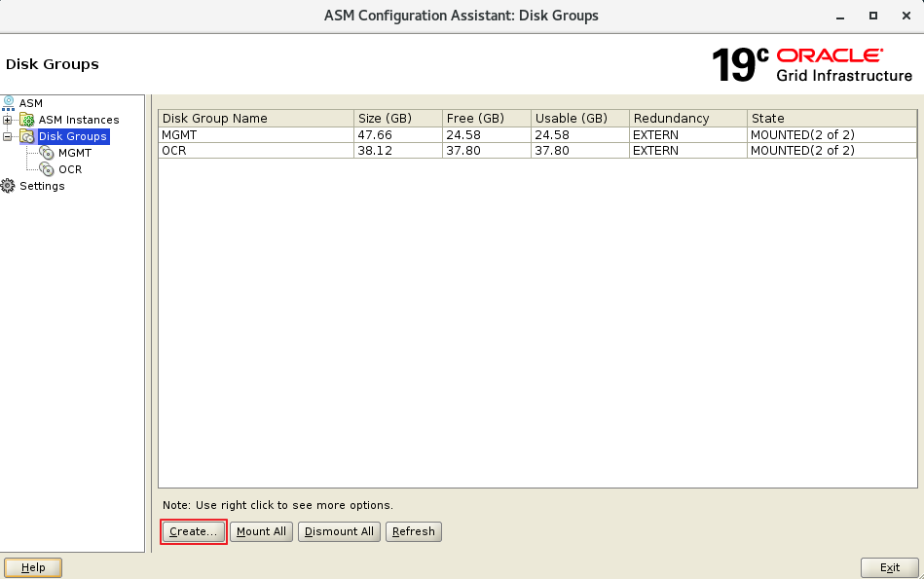This screenshot has width=924, height=579.
Task: Click EXTERN redundancy in OCR row
Action: pos(655,150)
